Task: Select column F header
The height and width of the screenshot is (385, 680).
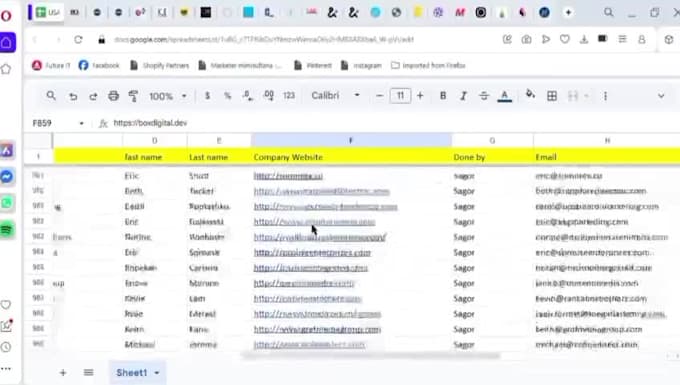Action: pos(351,140)
